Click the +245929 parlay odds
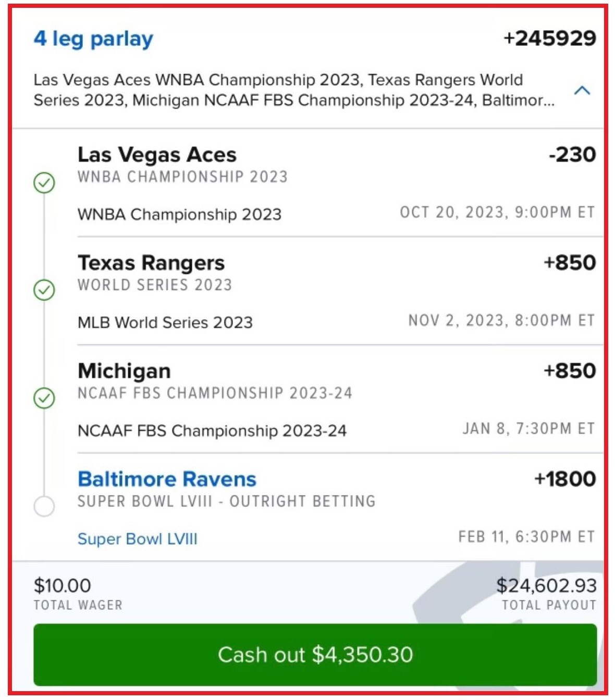615x700 pixels. coord(549,38)
